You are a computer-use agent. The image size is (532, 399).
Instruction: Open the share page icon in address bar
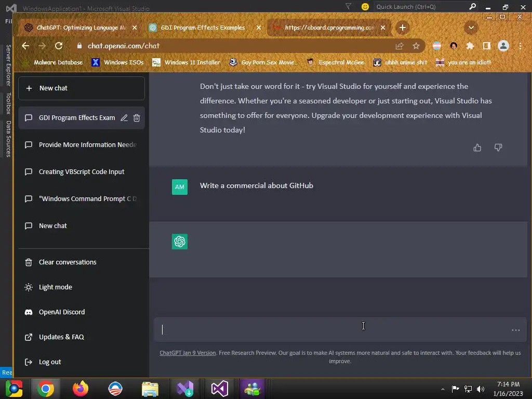(400, 46)
